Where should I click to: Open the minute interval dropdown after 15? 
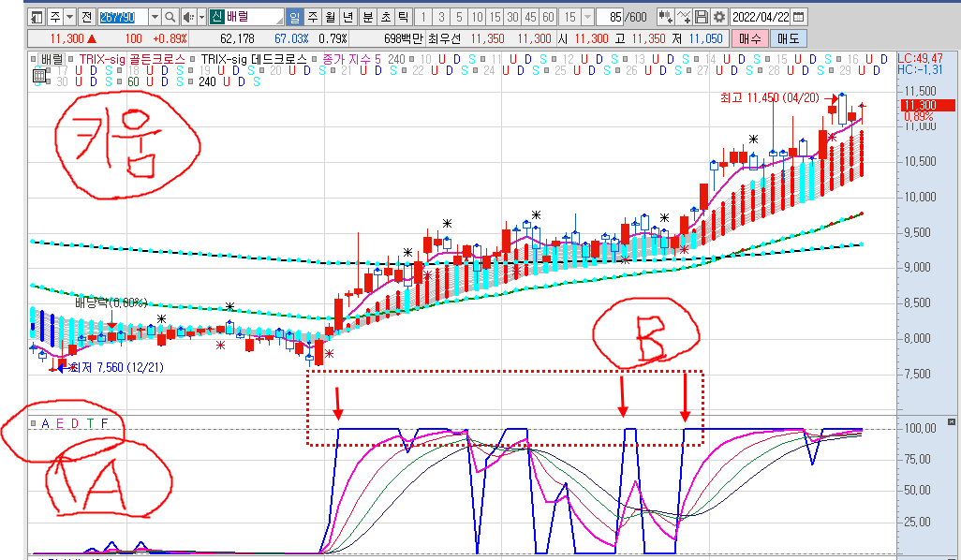pos(587,17)
